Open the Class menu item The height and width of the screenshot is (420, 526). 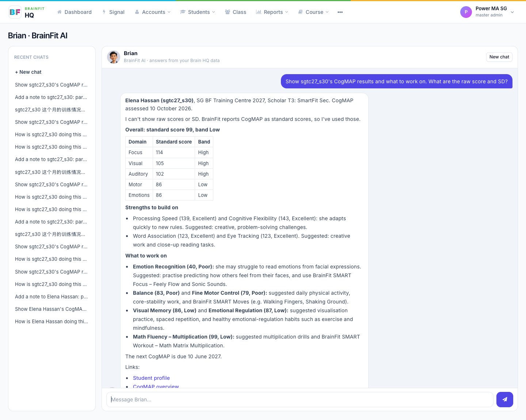point(236,12)
